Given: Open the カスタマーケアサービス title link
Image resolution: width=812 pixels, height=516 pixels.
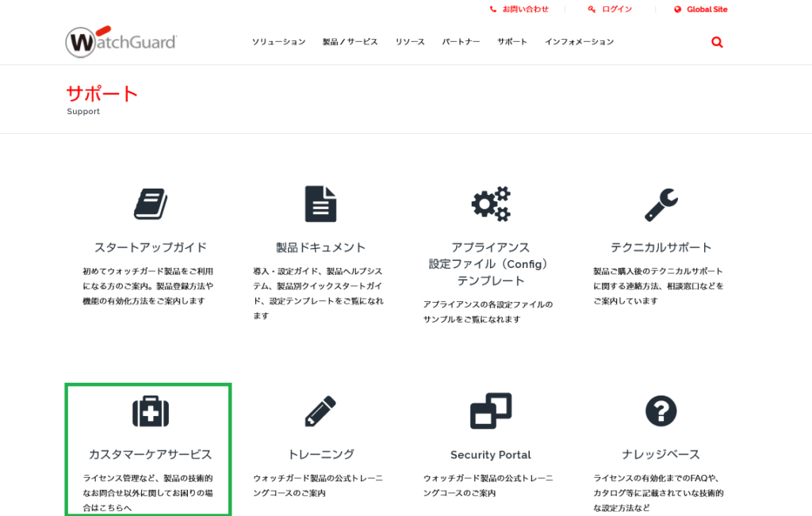Looking at the screenshot, I should (150, 454).
